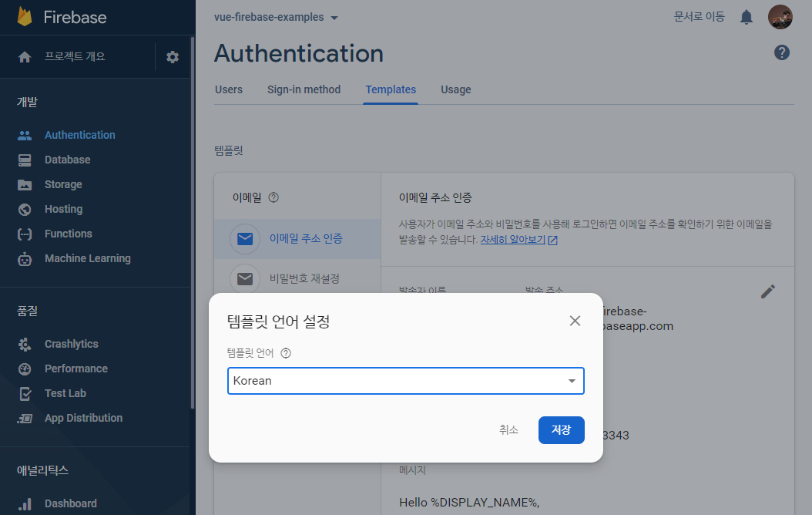This screenshot has height=515, width=812.
Task: Open the 자세히 알아보기 learn more link
Action: (x=512, y=241)
